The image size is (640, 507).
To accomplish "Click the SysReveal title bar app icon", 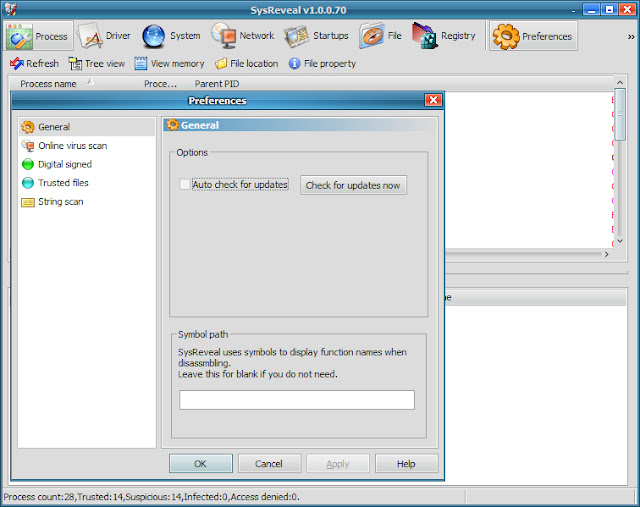I will (x=11, y=9).
